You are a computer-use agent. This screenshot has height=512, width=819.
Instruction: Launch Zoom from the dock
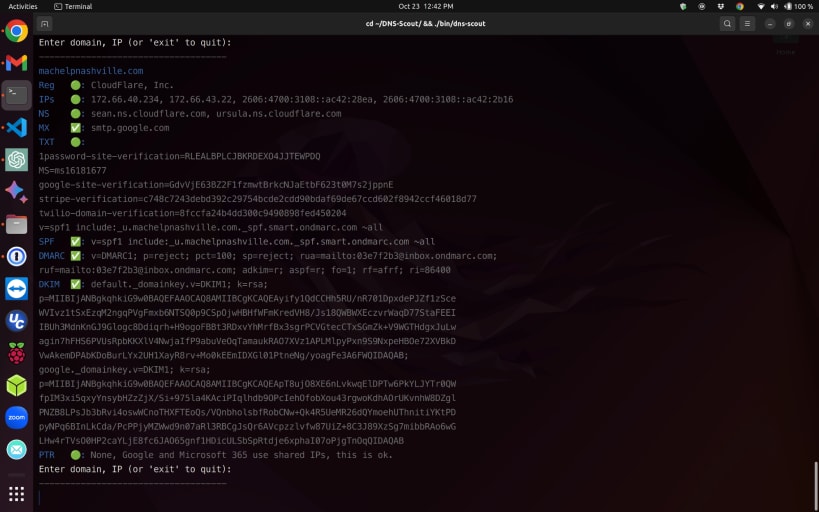16,417
